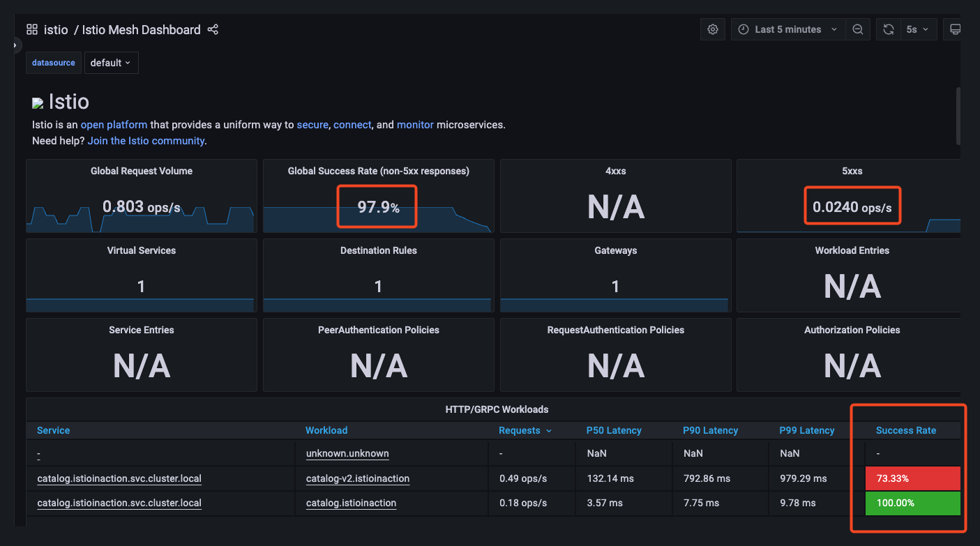Sort table by P50 Latency column
Image resolution: width=980 pixels, height=546 pixels.
(614, 430)
